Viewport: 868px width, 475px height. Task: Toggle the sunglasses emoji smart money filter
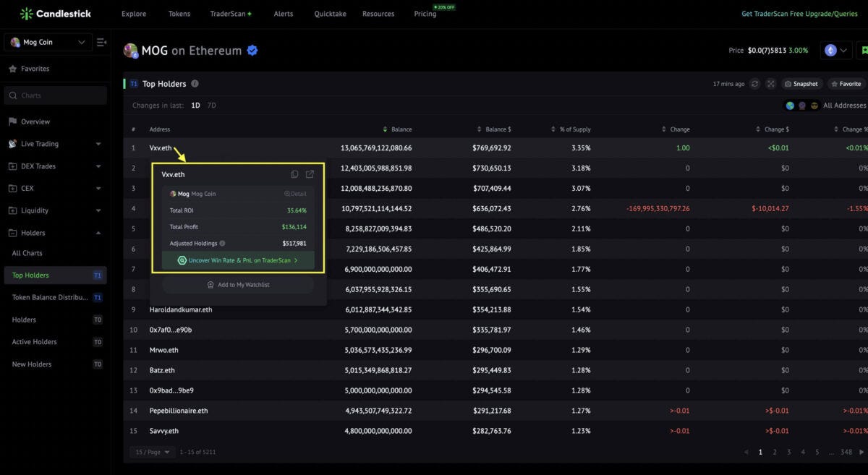tap(814, 106)
